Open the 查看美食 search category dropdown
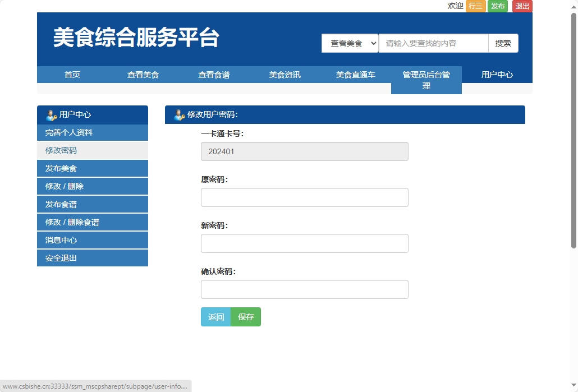Image resolution: width=578 pixels, height=392 pixels. click(350, 43)
